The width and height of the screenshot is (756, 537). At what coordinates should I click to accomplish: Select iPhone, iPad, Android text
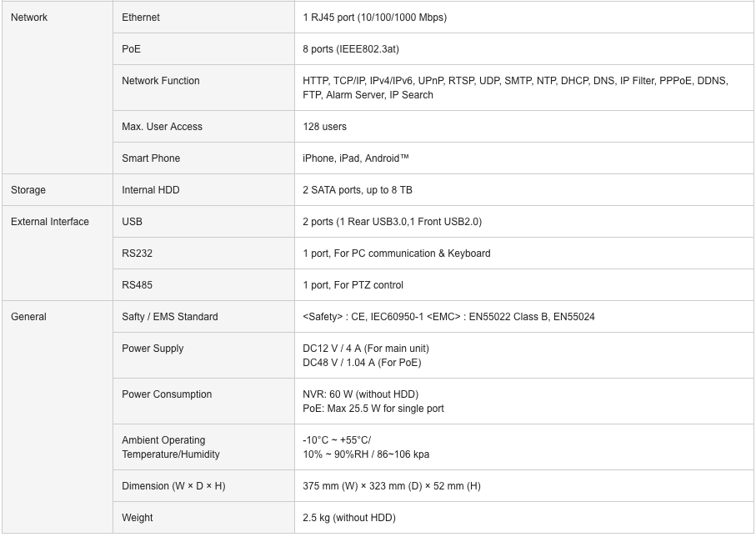356,158
